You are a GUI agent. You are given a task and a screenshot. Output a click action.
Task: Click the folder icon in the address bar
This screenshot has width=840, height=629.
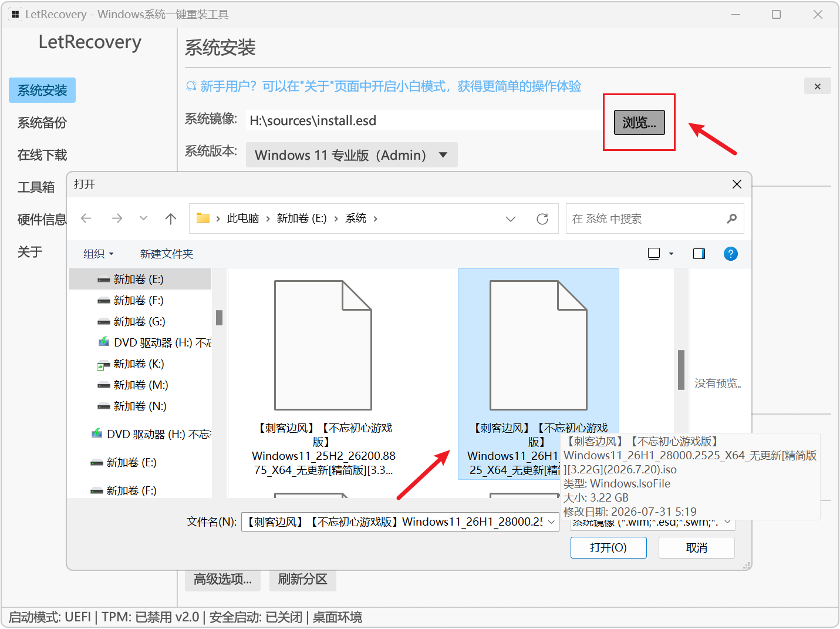click(203, 218)
